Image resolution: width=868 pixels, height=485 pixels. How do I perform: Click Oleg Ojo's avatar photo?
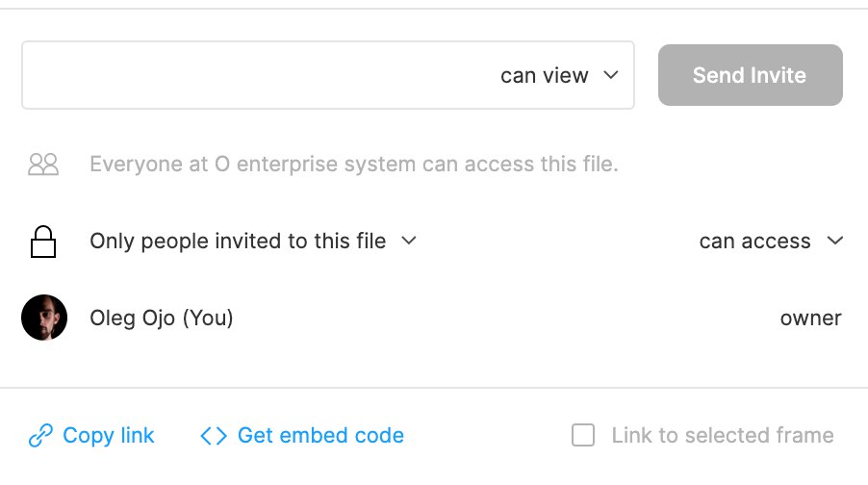pyautogui.click(x=44, y=318)
